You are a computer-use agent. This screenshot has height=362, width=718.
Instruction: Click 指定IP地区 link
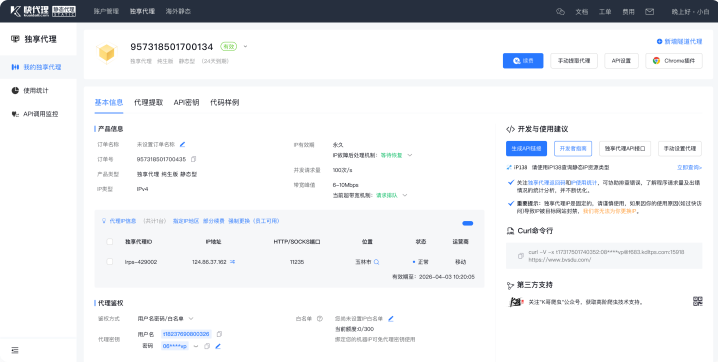[186, 221]
